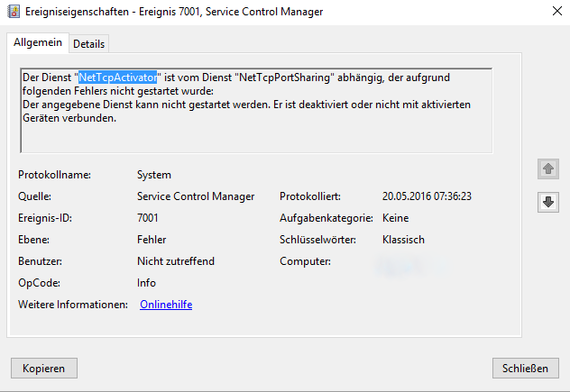Switch to the Details tab
Screen dimensions: 570x392
pyautogui.click(x=88, y=43)
